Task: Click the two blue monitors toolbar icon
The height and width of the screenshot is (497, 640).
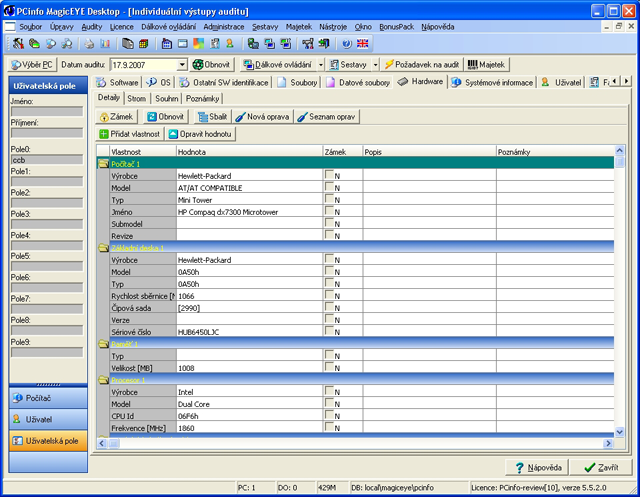Action: (x=269, y=43)
